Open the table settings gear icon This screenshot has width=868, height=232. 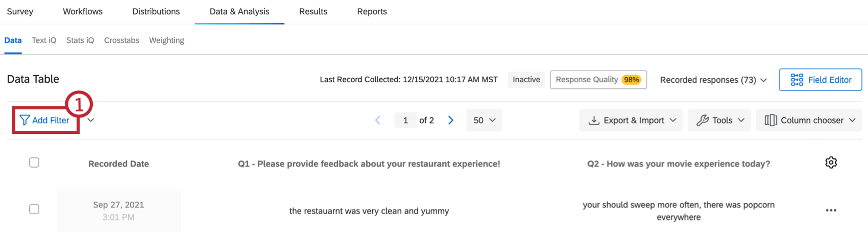coord(831,163)
